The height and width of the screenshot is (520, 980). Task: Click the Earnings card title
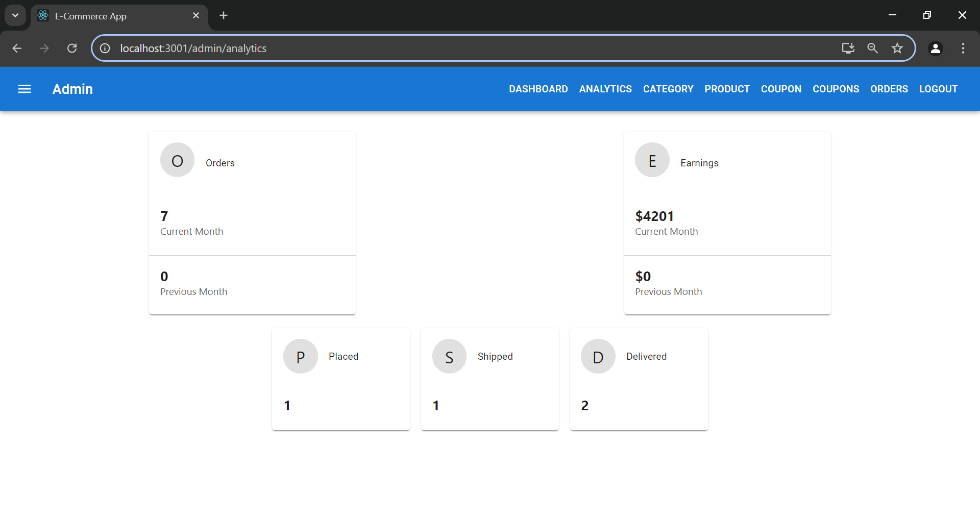(x=699, y=163)
